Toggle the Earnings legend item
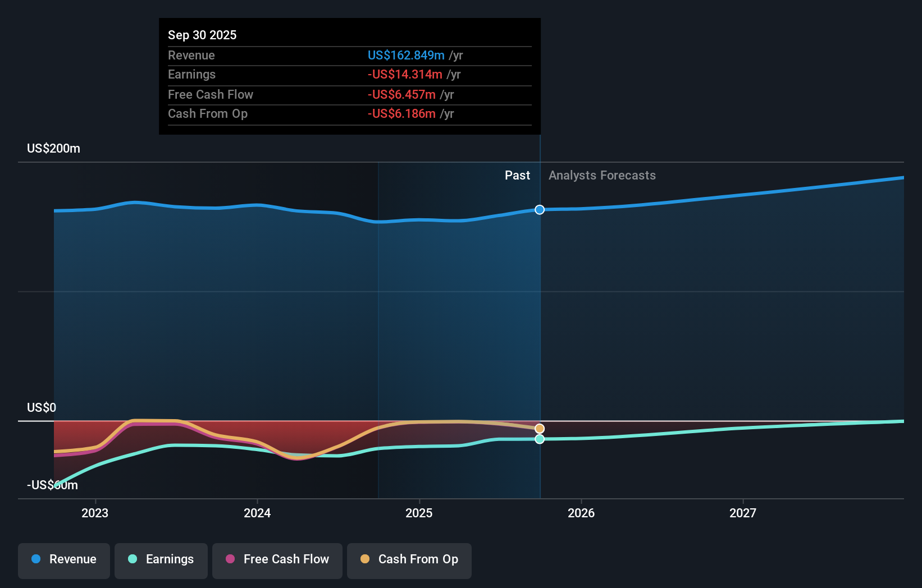 161,560
